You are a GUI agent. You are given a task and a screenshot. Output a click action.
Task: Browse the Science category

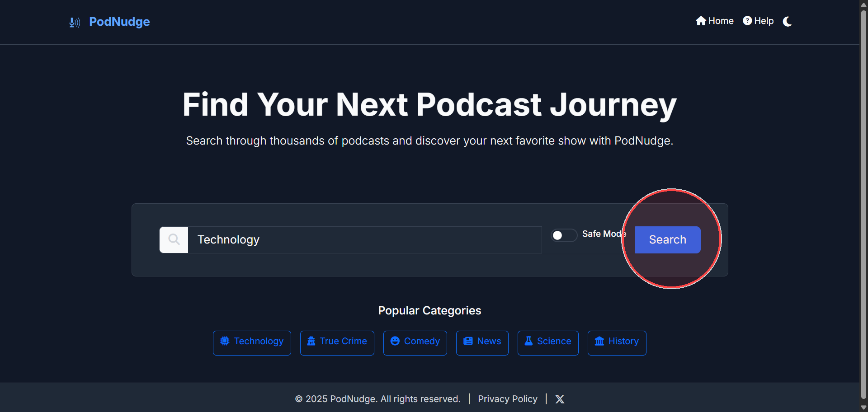(548, 343)
